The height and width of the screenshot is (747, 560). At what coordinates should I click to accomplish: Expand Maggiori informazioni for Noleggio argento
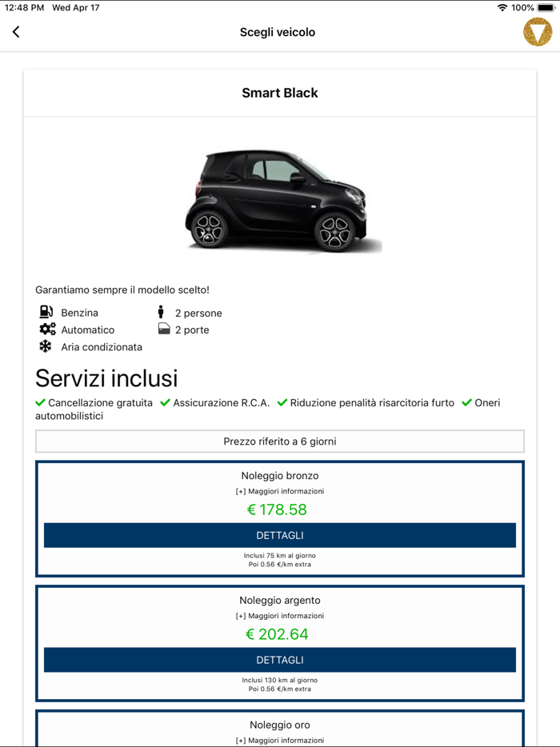point(279,616)
